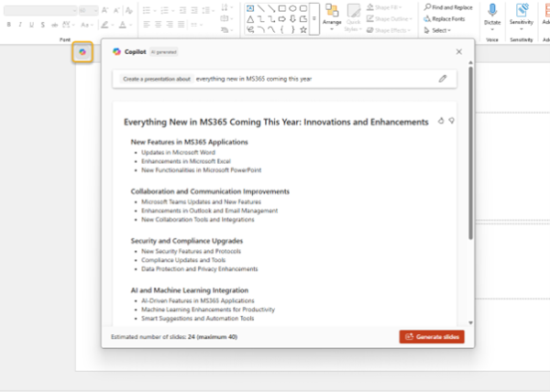The height and width of the screenshot is (392, 550).
Task: Select the Text Box shape in gallery
Action: tap(250, 8)
